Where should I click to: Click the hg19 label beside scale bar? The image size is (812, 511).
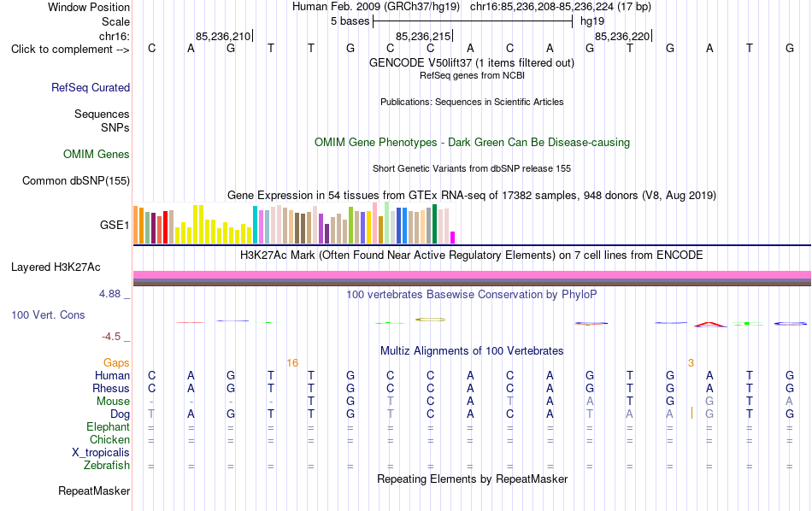coord(592,21)
